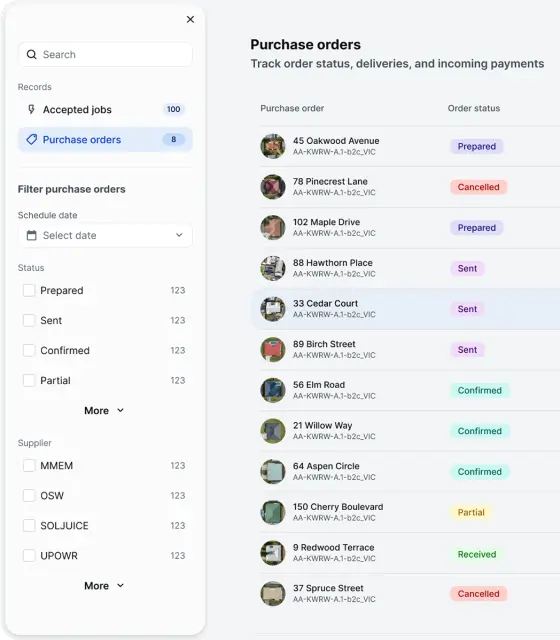
Task: Click the 45 Oakwood Avenue thumbnail
Action: (x=273, y=146)
